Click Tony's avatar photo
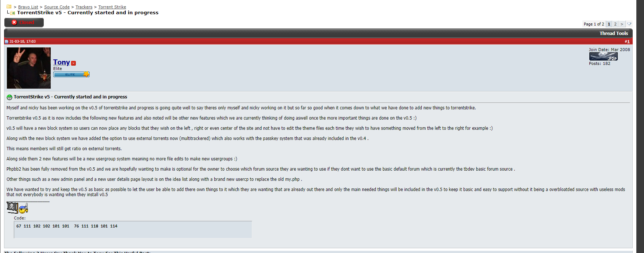The image size is (644, 253). click(x=29, y=68)
